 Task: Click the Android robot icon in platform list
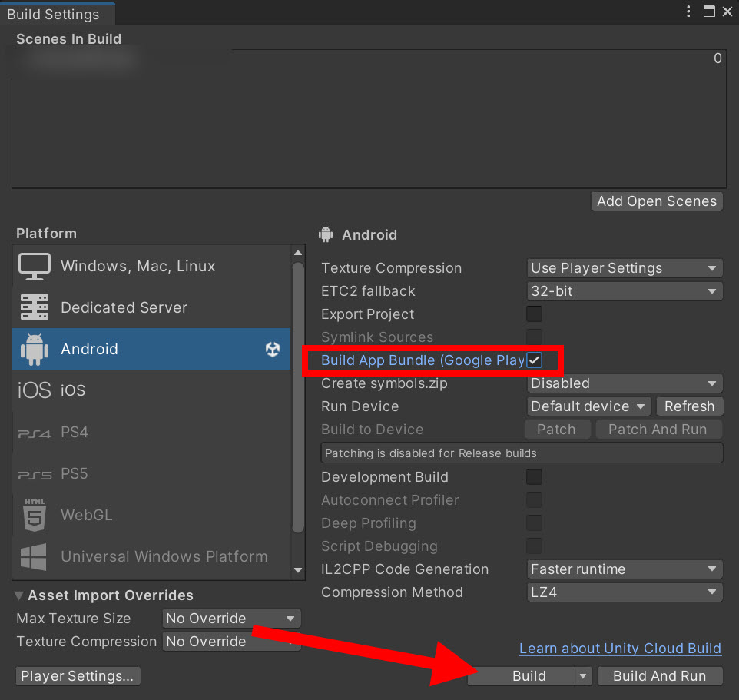[35, 350]
